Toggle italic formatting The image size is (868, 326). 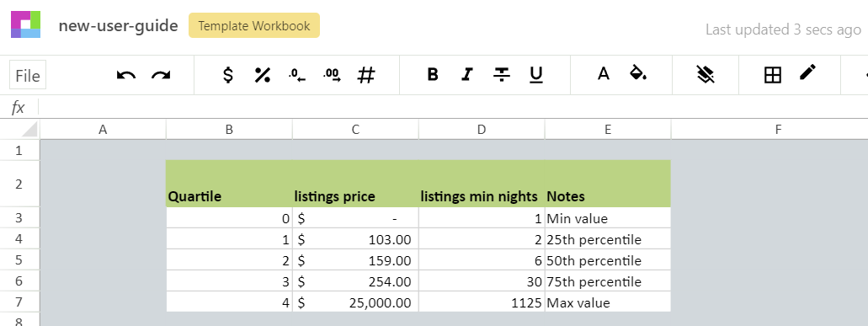click(x=467, y=74)
